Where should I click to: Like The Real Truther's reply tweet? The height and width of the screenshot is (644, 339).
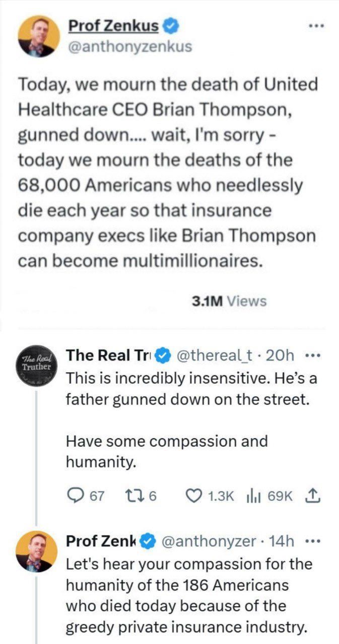pos(192,496)
